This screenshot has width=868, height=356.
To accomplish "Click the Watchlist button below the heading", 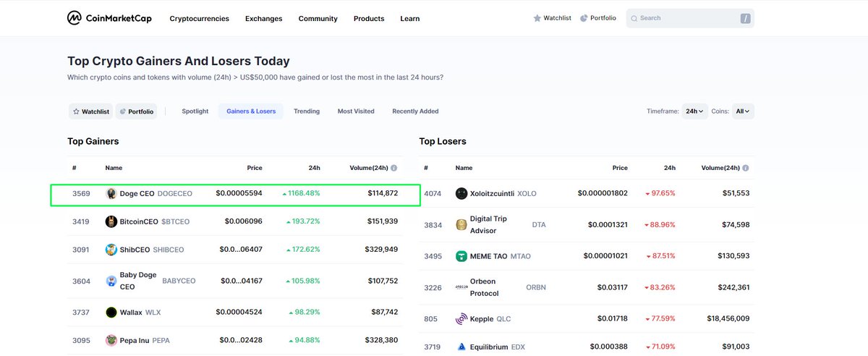I will [90, 111].
